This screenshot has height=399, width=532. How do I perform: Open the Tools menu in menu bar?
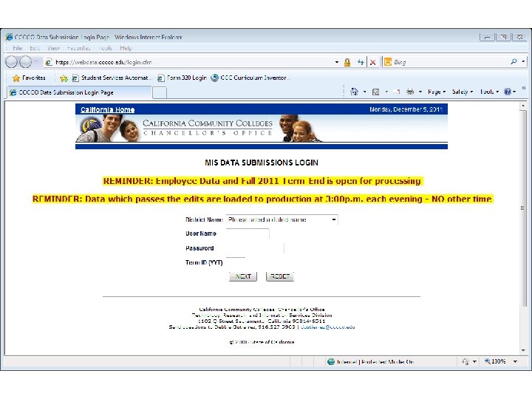106,48
